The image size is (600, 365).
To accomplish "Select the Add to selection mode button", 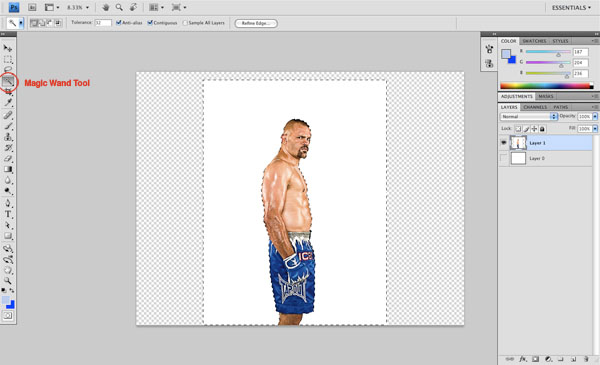I will (42, 23).
